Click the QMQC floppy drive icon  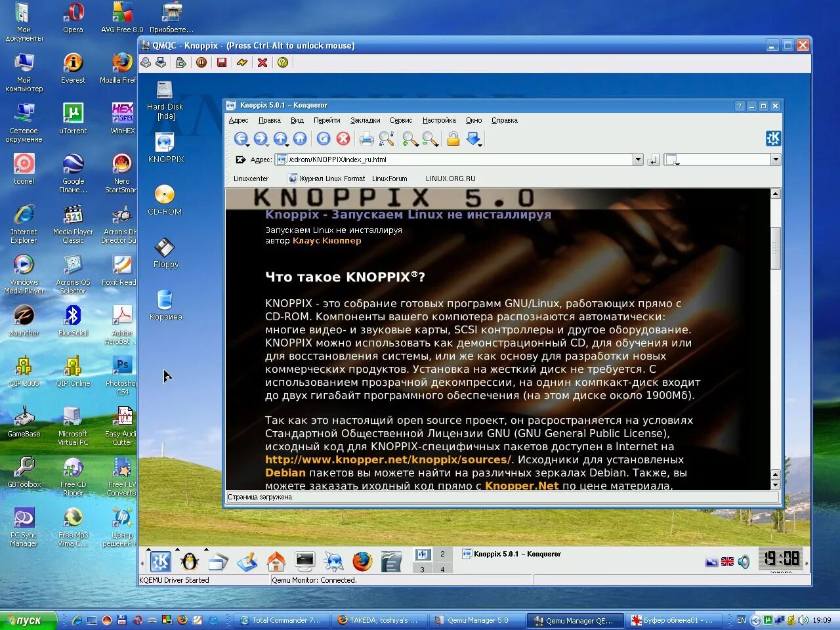tap(161, 62)
